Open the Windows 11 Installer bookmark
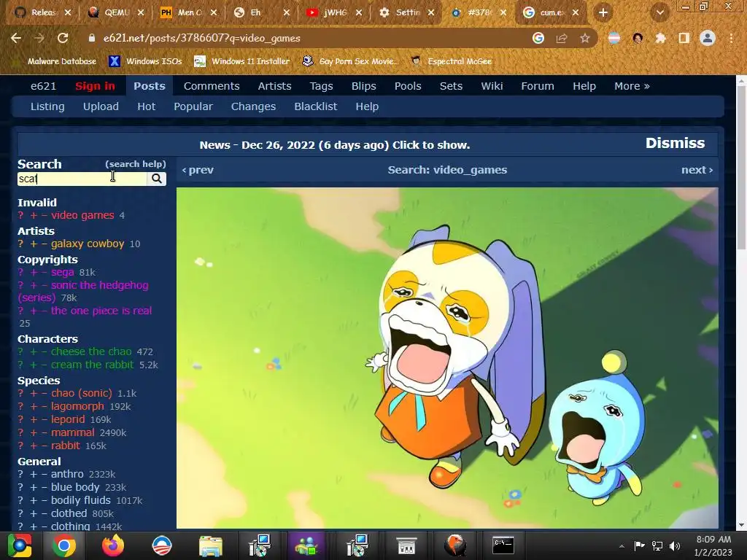This screenshot has height=560, width=747. click(x=242, y=61)
